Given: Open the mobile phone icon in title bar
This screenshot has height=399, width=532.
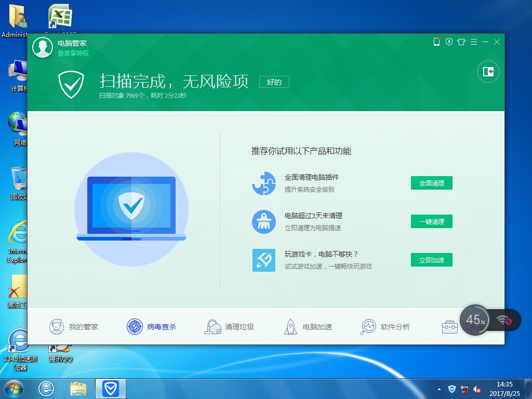Looking at the screenshot, I should 436,42.
